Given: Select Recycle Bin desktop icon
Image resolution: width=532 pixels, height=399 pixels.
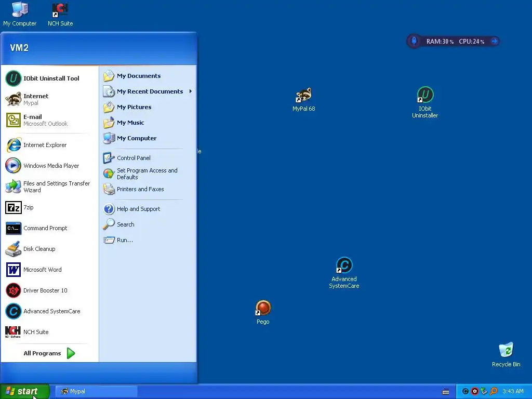Looking at the screenshot, I should [x=506, y=355].
